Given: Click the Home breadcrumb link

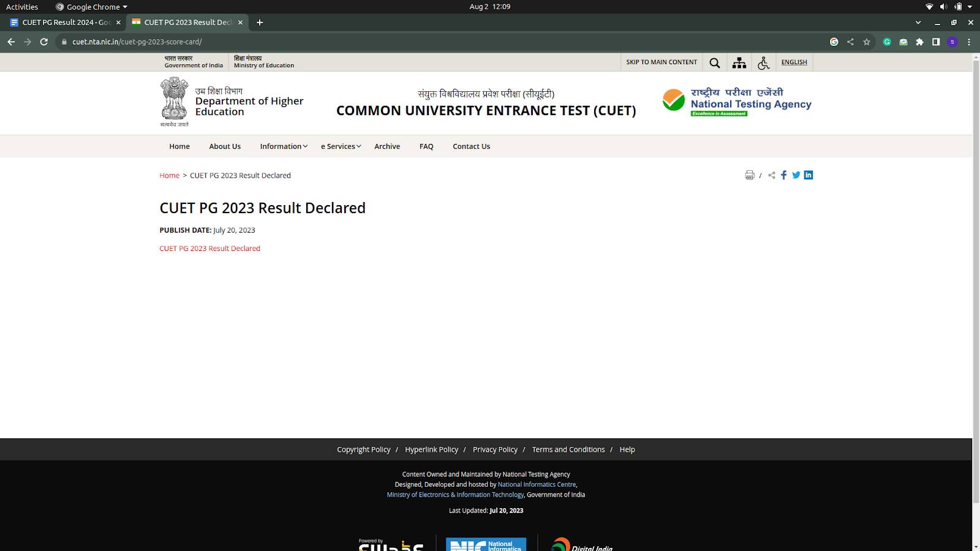Looking at the screenshot, I should 169,175.
